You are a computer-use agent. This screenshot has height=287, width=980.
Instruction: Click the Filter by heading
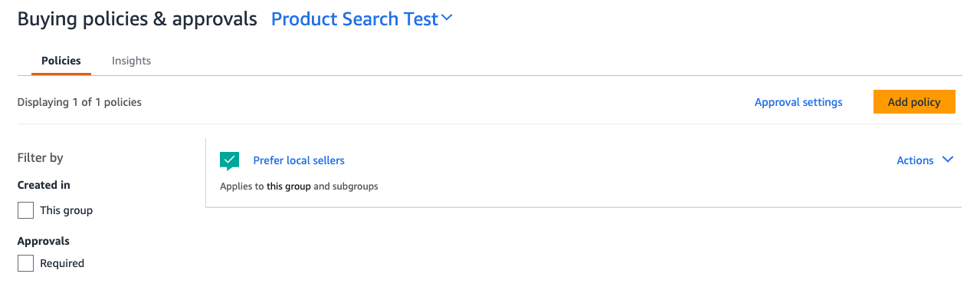pos(41,158)
